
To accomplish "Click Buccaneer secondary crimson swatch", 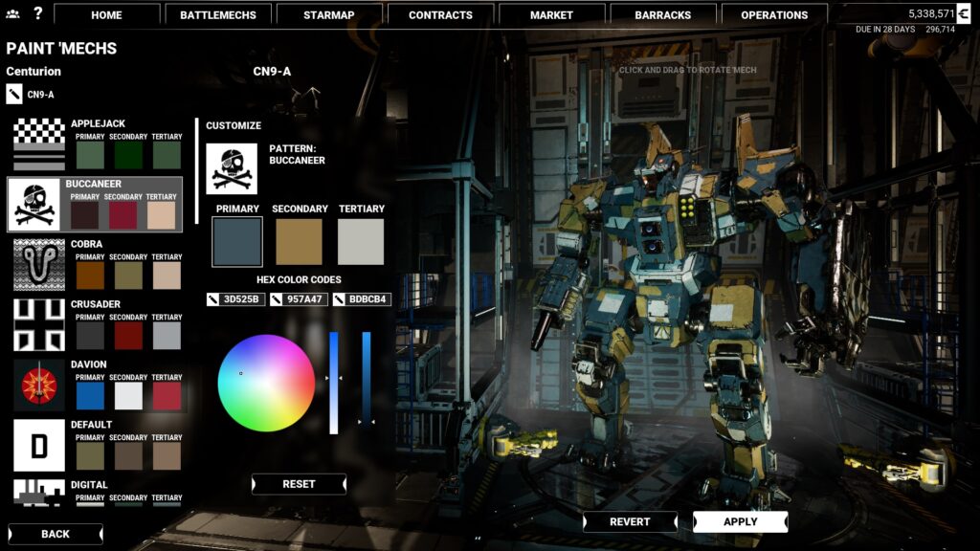I will pyautogui.click(x=123, y=215).
